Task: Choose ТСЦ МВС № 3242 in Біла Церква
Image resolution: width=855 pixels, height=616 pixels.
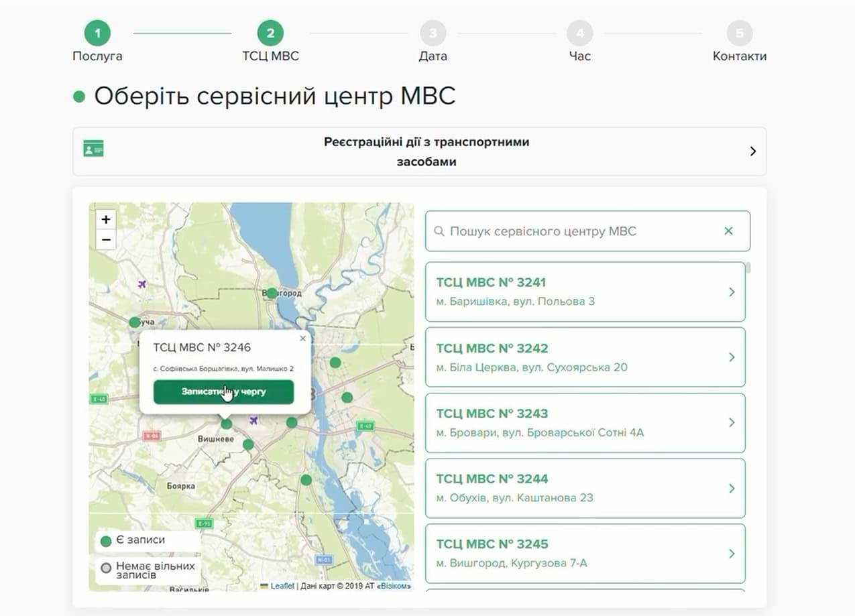Action: click(x=585, y=357)
